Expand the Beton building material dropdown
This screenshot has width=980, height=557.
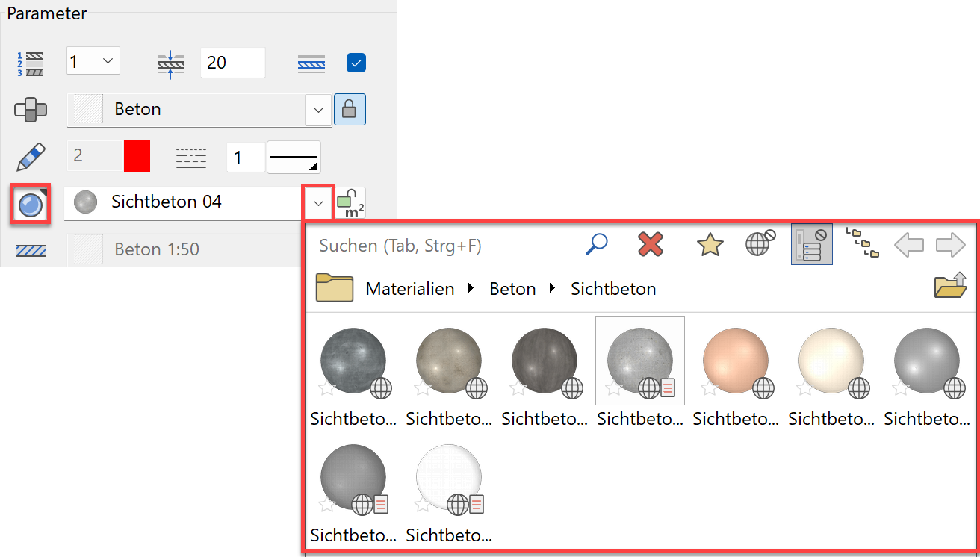pos(318,109)
